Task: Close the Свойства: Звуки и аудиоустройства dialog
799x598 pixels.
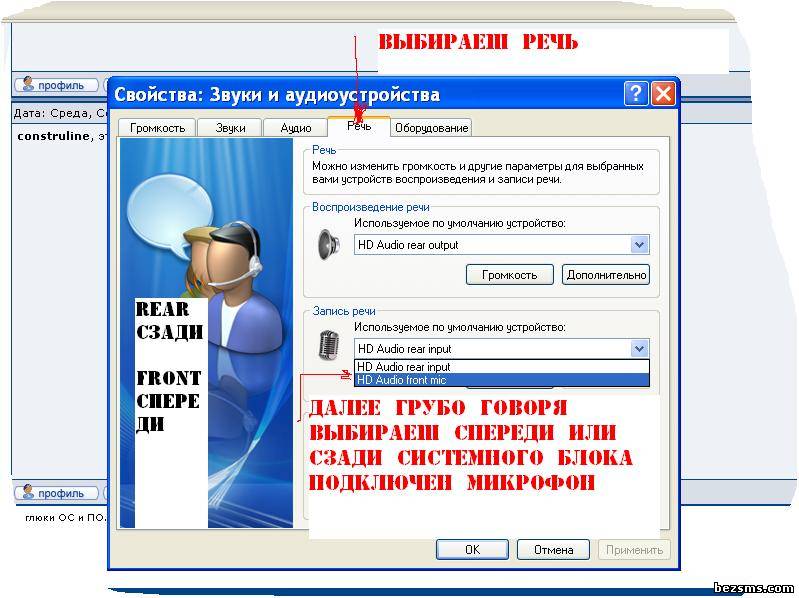Action: 662,94
